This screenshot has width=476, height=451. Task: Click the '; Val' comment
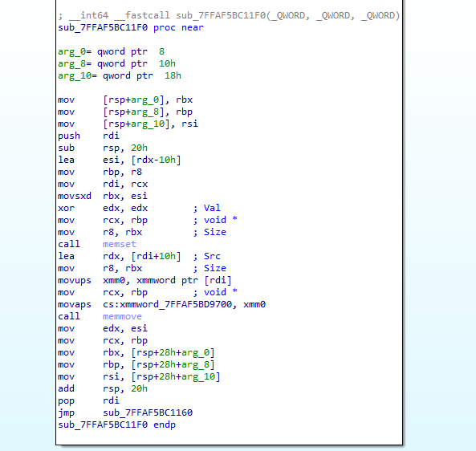point(207,208)
